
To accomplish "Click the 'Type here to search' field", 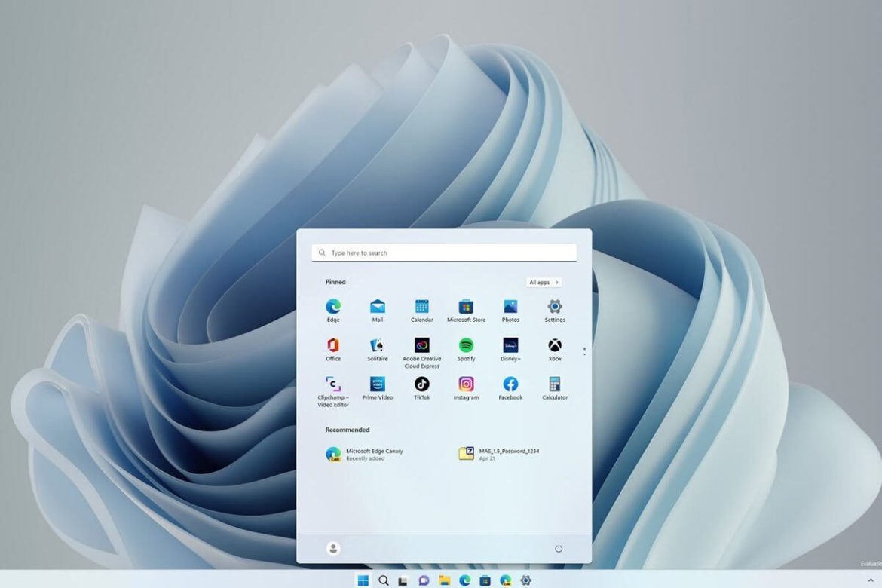I will (x=445, y=253).
